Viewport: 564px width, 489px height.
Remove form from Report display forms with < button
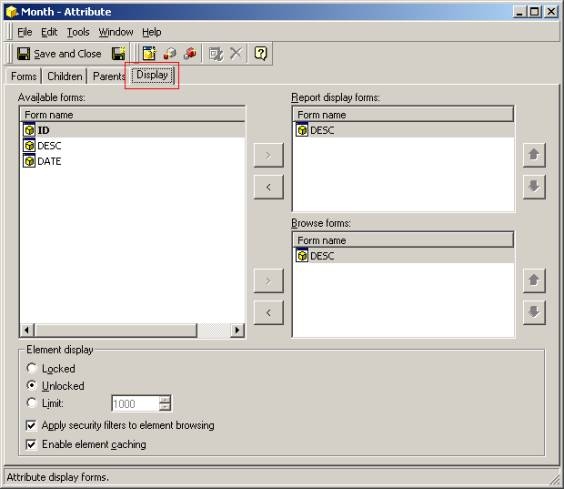tap(268, 187)
